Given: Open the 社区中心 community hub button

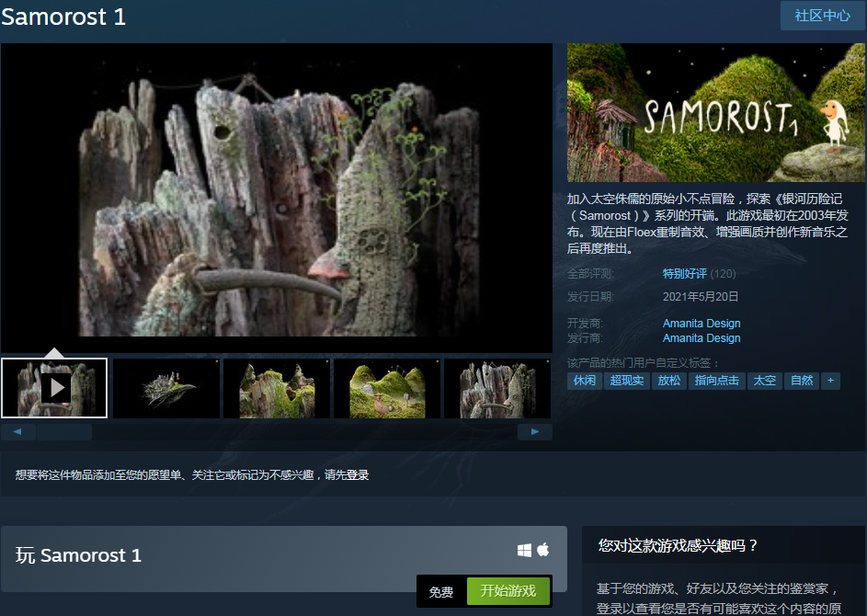Looking at the screenshot, I should click(822, 16).
